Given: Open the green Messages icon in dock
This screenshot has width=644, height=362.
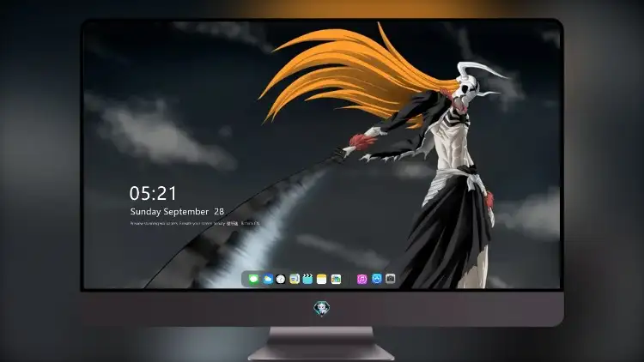Looking at the screenshot, I should [x=253, y=279].
